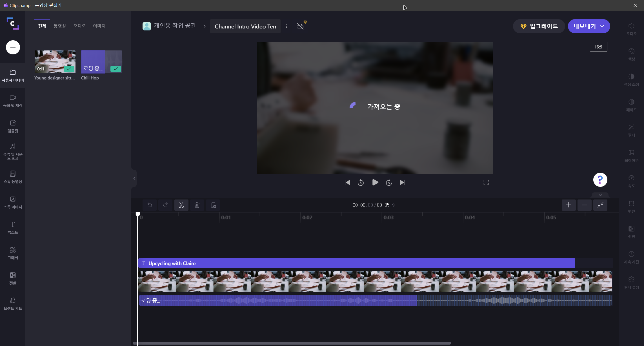Enter fullscreen preview mode
Image resolution: width=644 pixels, height=346 pixels.
[x=486, y=183]
